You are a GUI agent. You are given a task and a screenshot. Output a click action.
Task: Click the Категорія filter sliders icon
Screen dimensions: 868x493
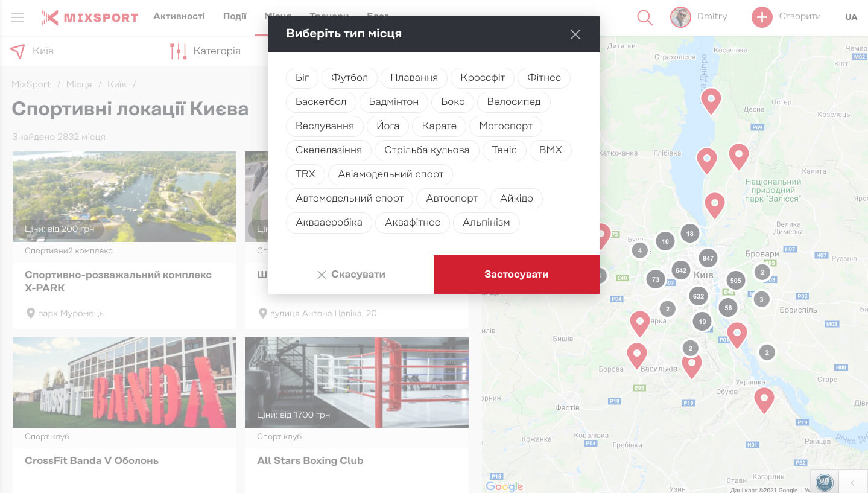tap(178, 51)
